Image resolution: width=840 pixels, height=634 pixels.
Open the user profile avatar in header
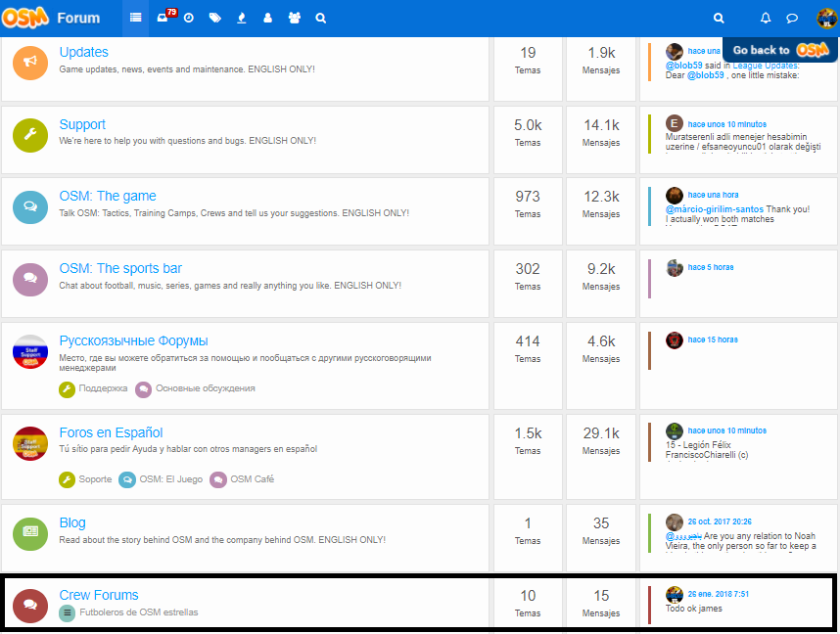pyautogui.click(x=826, y=19)
